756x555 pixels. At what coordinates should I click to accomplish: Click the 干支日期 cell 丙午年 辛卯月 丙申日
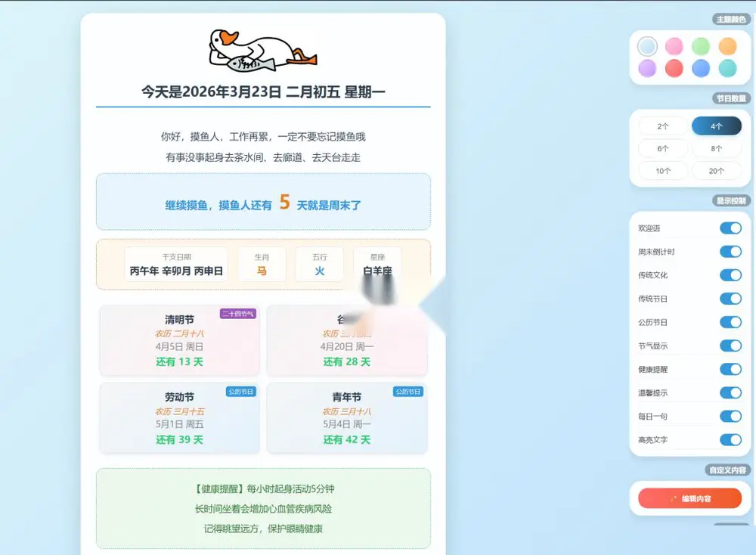coord(176,264)
